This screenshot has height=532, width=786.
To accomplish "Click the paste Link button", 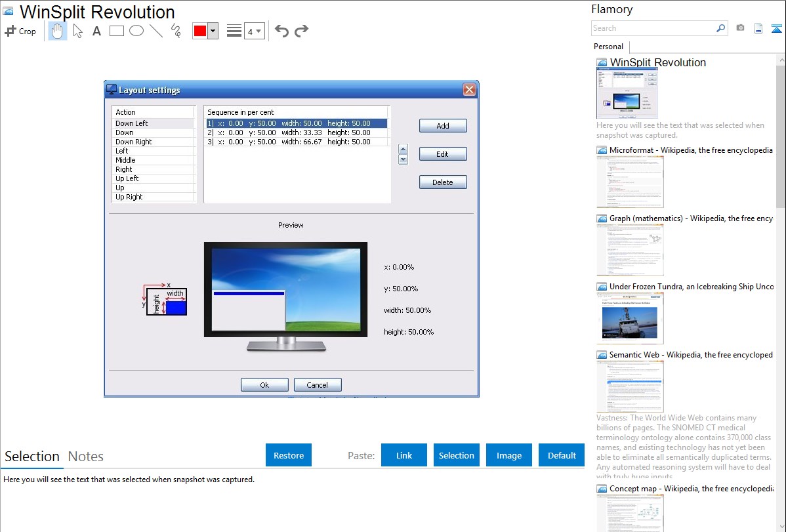I will (x=404, y=455).
